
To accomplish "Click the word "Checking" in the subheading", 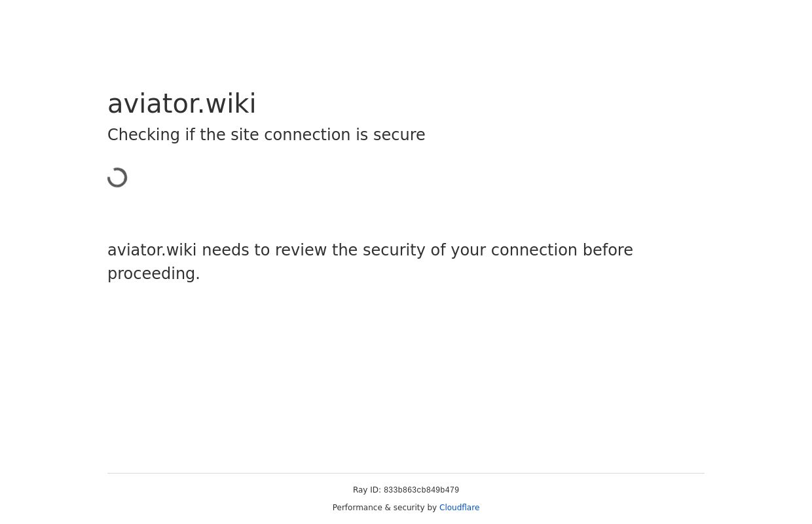I will pyautogui.click(x=143, y=135).
